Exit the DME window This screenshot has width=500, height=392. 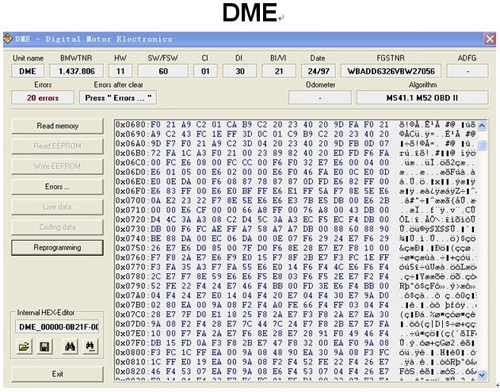(57, 374)
